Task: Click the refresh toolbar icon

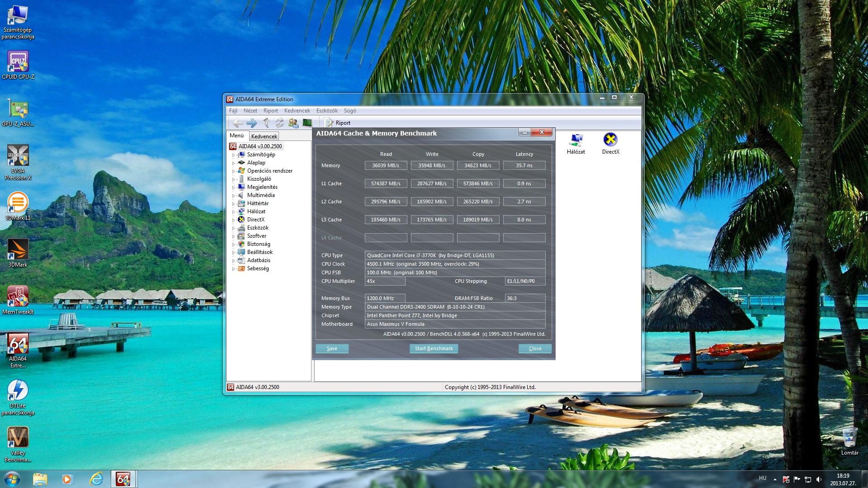Action: tap(279, 123)
